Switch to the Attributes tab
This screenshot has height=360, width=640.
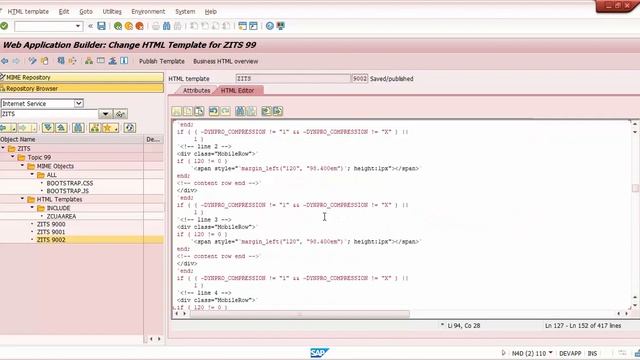click(x=196, y=90)
